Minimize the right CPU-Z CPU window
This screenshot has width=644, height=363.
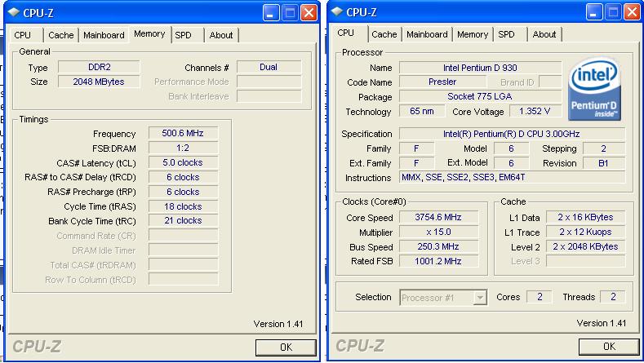594,12
